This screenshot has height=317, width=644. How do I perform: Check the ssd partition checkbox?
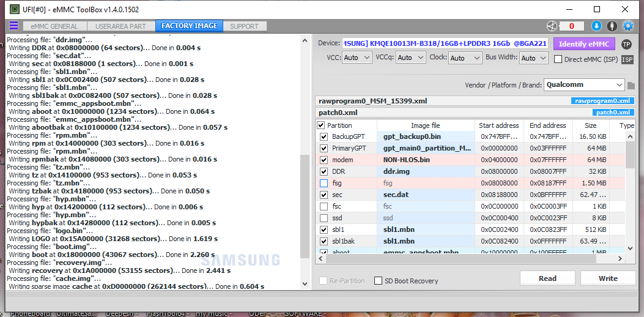point(324,218)
